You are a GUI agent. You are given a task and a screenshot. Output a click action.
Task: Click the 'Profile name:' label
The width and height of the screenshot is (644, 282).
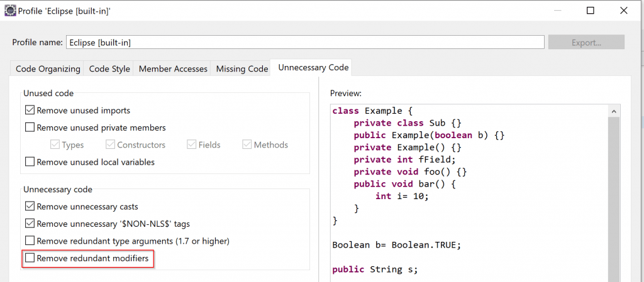tap(37, 42)
